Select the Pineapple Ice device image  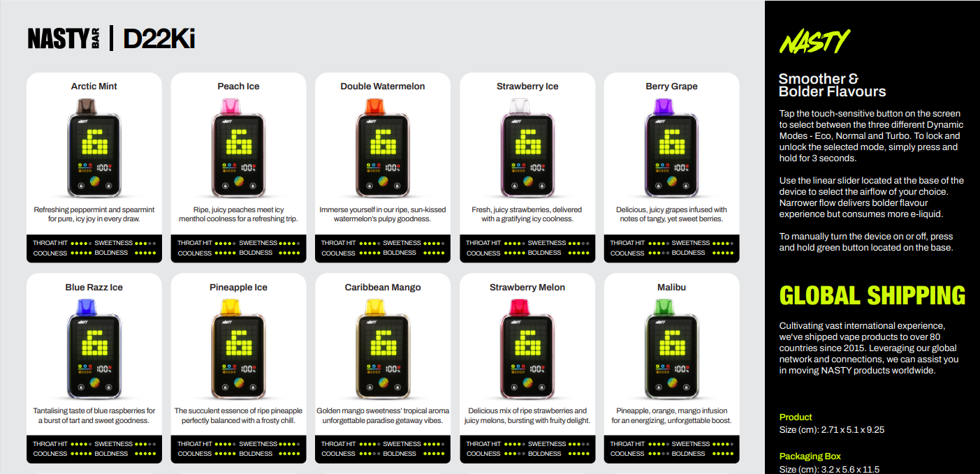(238, 349)
